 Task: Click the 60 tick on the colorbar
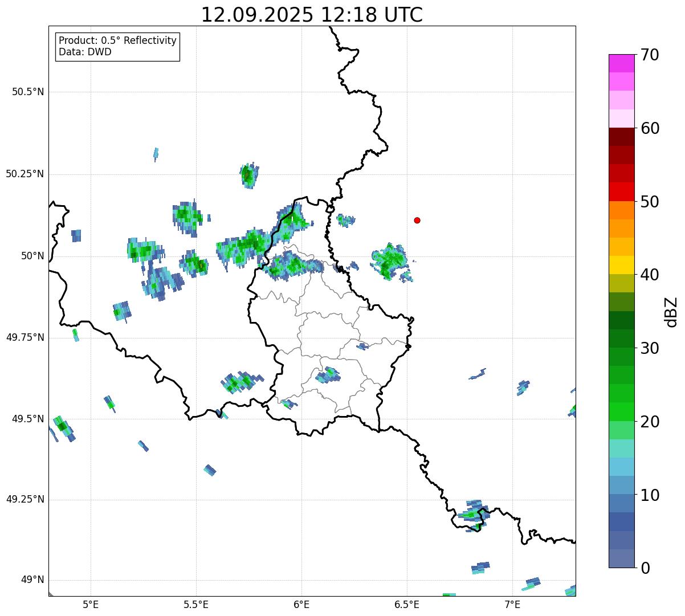[650, 128]
